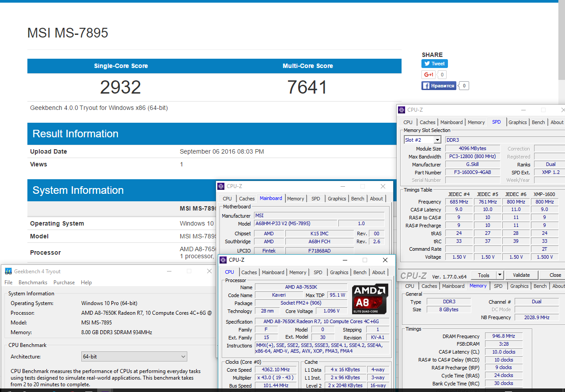
Task: Open the Caches tab in the Mainboard CPU-Z window
Action: click(246, 199)
